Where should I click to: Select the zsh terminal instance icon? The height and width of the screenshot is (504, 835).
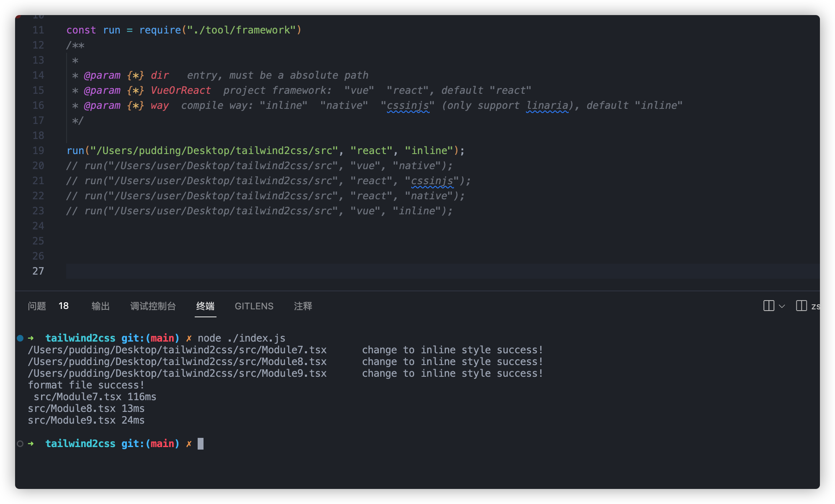801,306
